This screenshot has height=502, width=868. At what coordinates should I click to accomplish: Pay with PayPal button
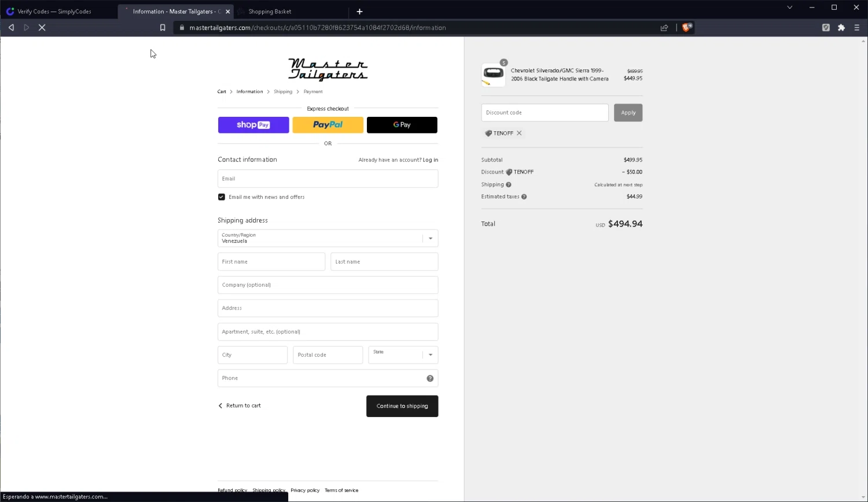(328, 125)
